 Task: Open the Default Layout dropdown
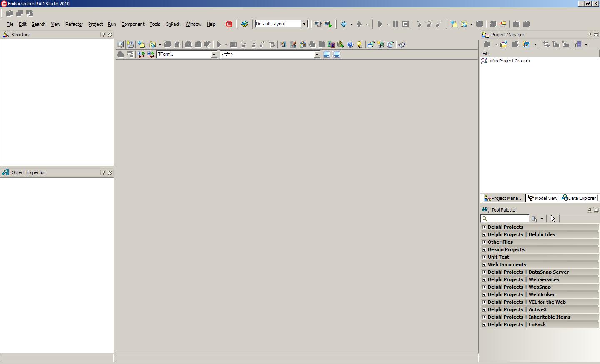click(305, 24)
